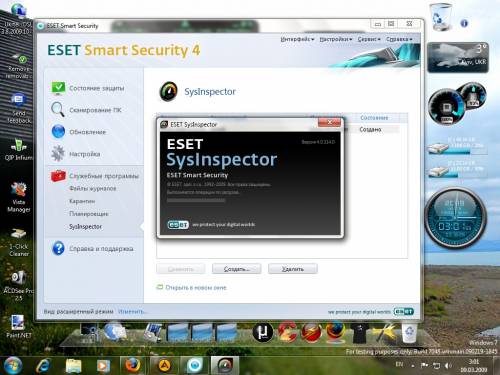Open the Quarantine entry in sidebar
500x375 pixels.
click(82, 201)
